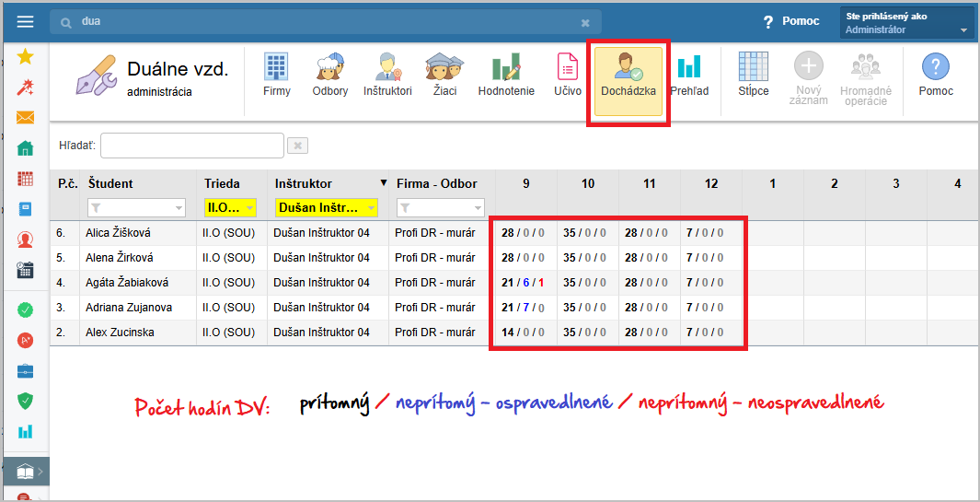Open the hamburger main menu
Viewport: 980px width, 502px height.
(25, 22)
